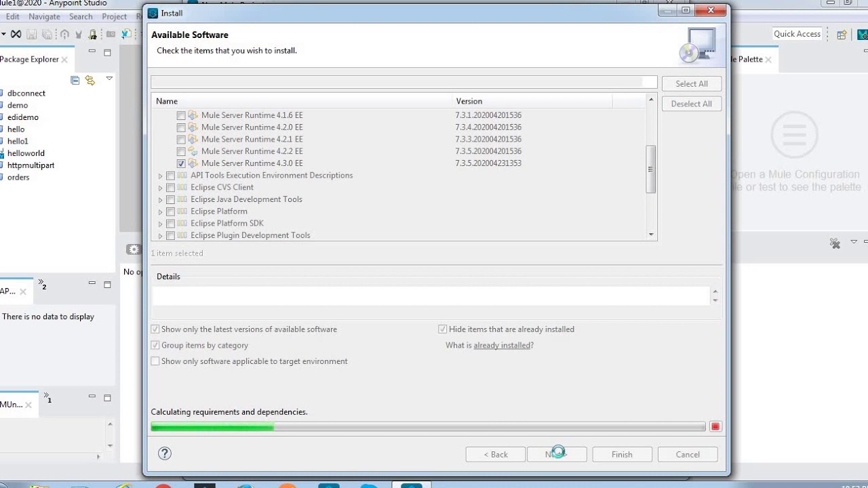Collapse all in Package Explorer
The width and height of the screenshot is (868, 488).
point(75,80)
